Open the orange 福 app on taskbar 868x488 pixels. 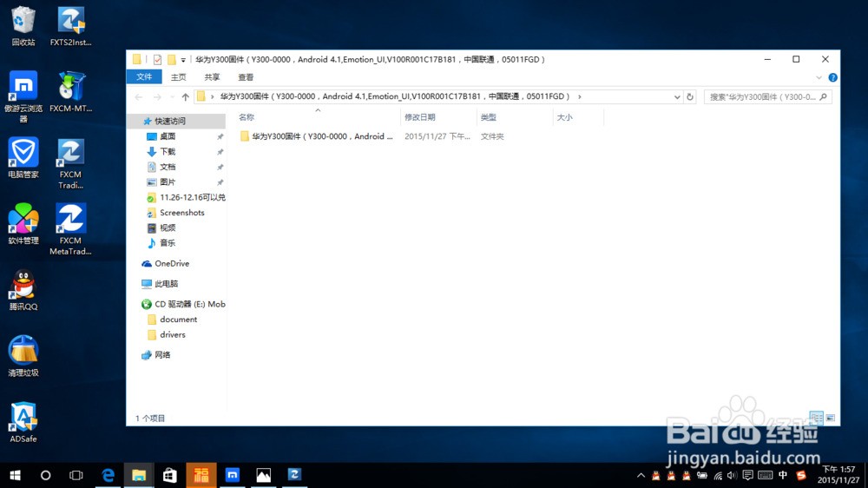(201, 475)
